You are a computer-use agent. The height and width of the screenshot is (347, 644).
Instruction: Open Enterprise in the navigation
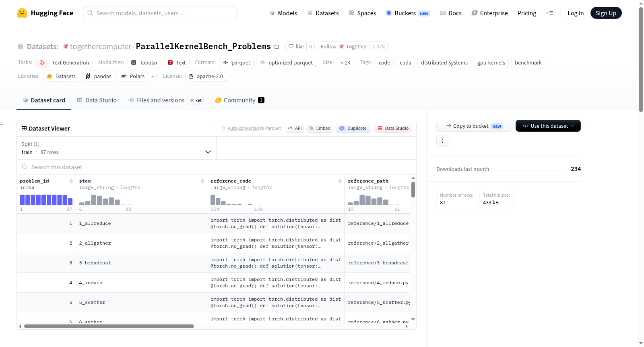point(490,13)
